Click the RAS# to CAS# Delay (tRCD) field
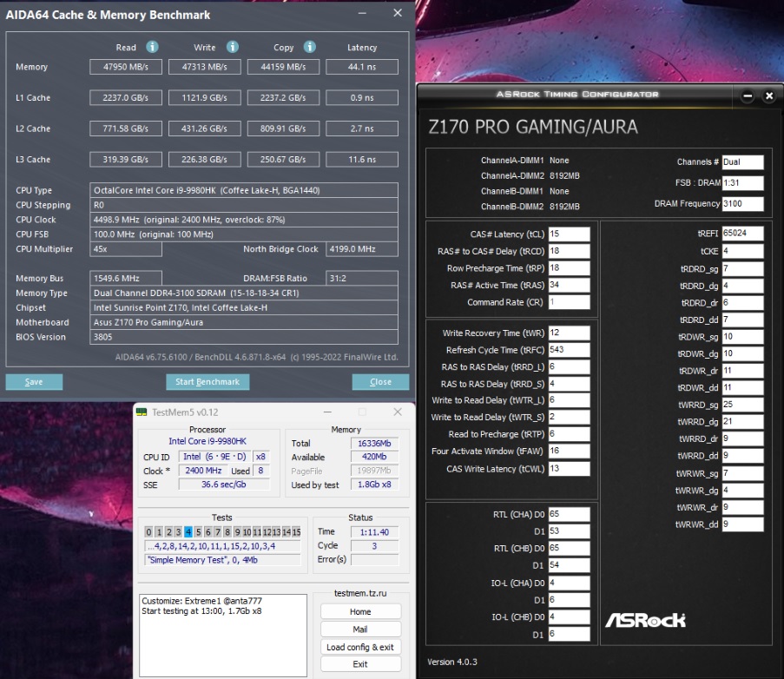Viewport: 784px width, 679px height. 569,251
